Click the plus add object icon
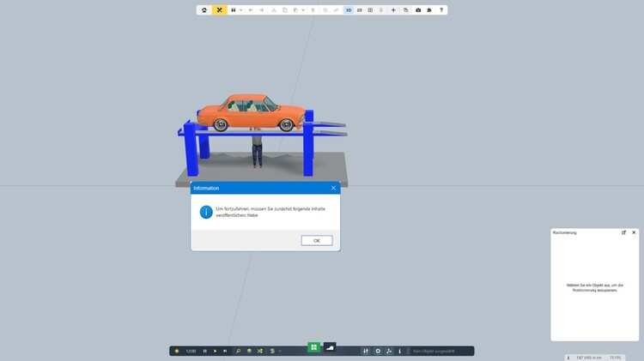644x361 pixels. pos(393,10)
